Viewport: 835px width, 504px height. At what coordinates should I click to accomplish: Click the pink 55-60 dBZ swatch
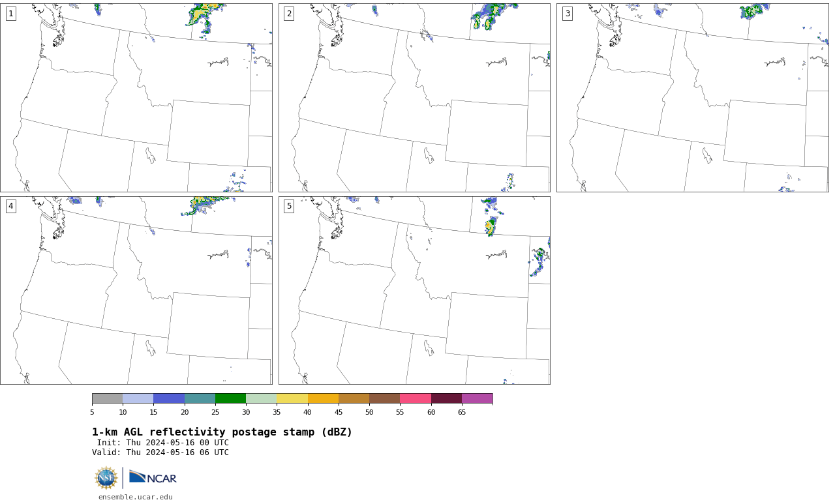[x=416, y=398]
